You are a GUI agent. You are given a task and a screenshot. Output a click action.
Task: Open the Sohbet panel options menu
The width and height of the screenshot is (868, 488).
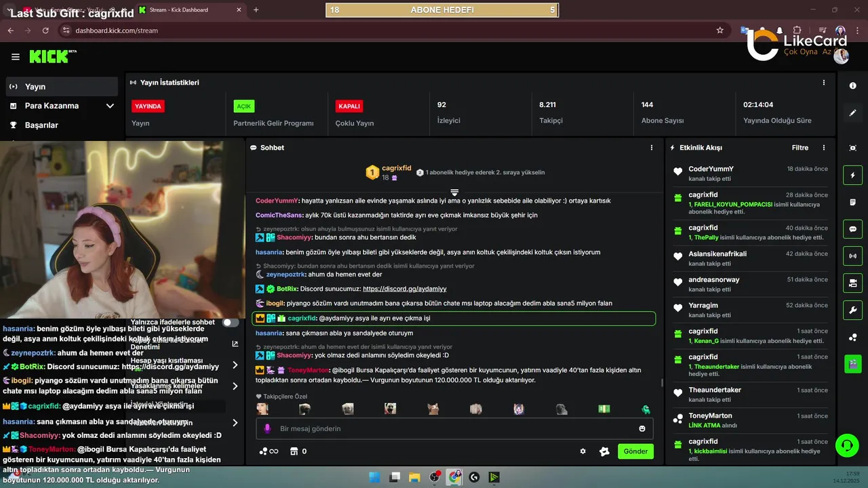(652, 148)
